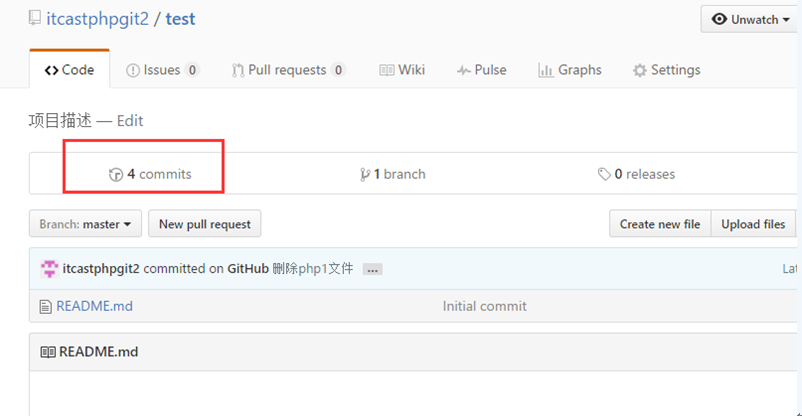The height and width of the screenshot is (416, 802).
Task: Open the Unwatch dropdown menu
Action: tap(750, 19)
